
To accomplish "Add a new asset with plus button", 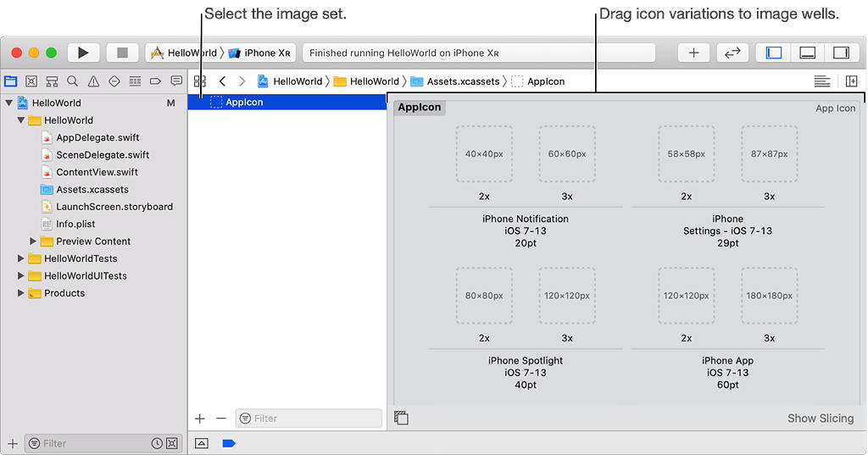I will click(200, 419).
